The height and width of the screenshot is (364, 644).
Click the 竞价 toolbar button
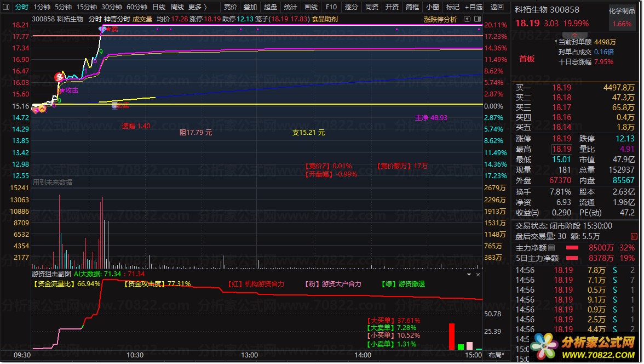pyautogui.click(x=231, y=7)
